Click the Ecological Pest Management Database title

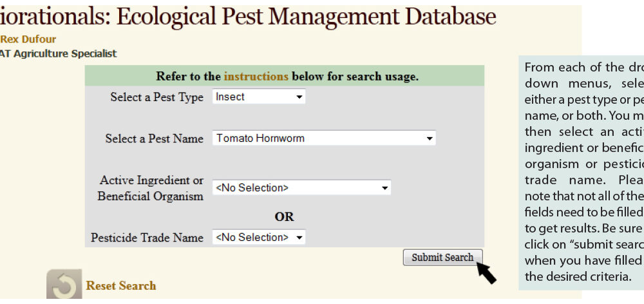(248, 16)
